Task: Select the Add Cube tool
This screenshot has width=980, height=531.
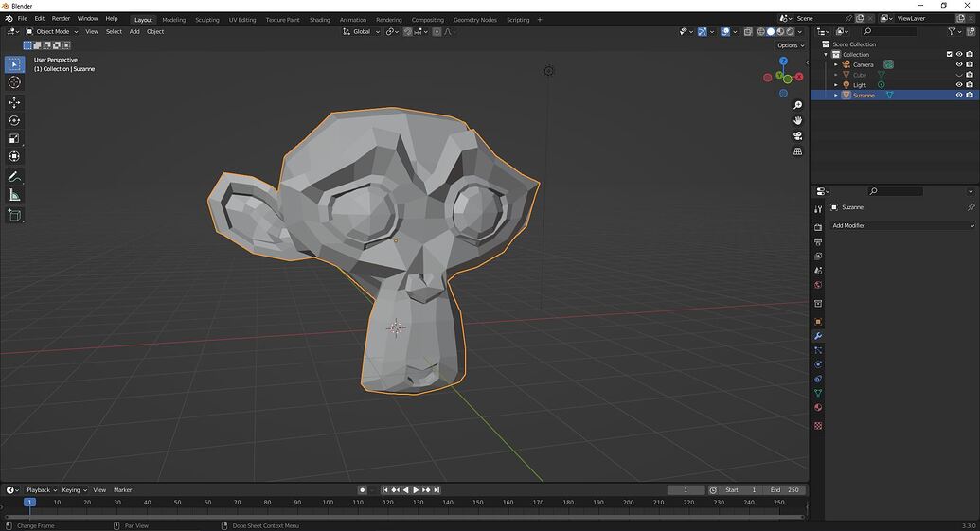Action: click(14, 216)
